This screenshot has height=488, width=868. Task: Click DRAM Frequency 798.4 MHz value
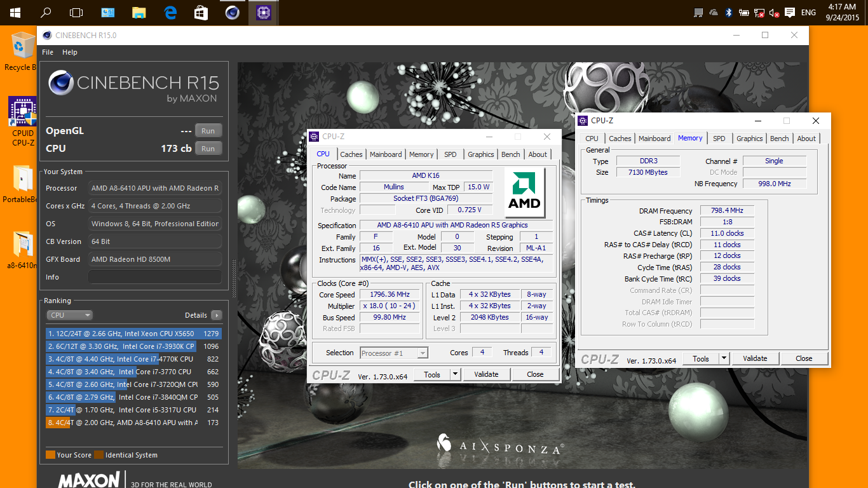[x=727, y=211]
